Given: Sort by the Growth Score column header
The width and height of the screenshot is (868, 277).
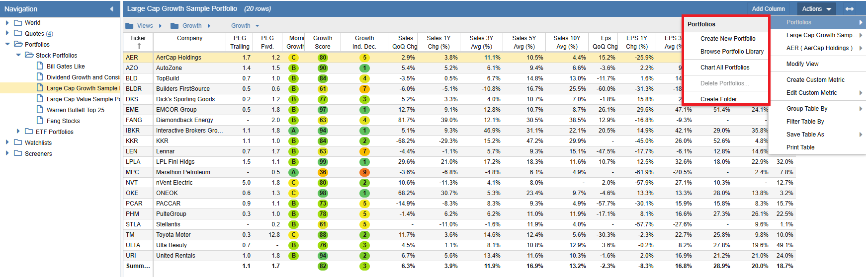Looking at the screenshot, I should tap(323, 42).
